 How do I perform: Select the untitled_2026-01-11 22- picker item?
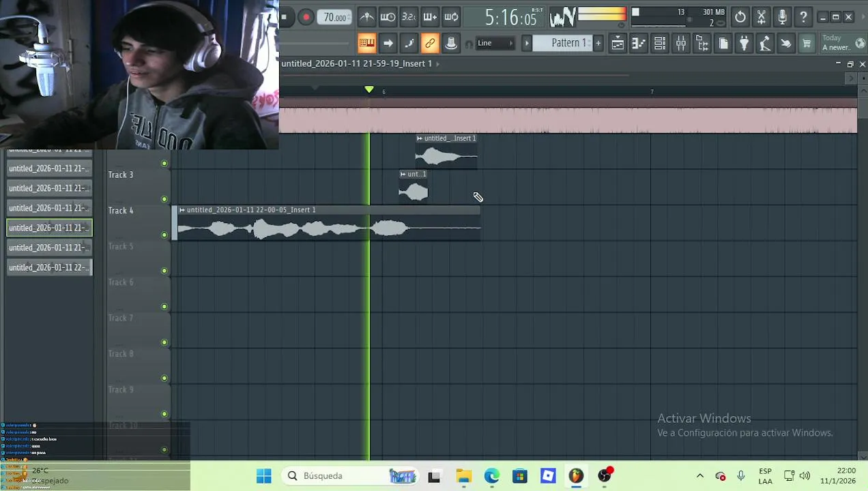(49, 267)
